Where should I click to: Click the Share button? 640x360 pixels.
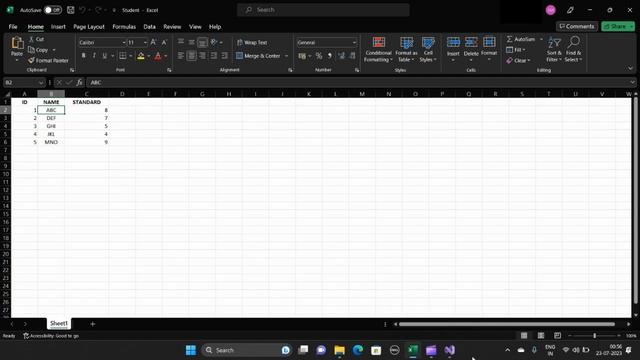[x=618, y=26]
